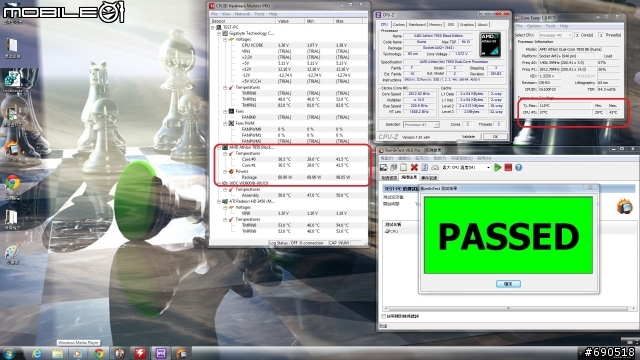Open Core Temp Select CPU dropdown
The image size is (640, 360).
556,35
